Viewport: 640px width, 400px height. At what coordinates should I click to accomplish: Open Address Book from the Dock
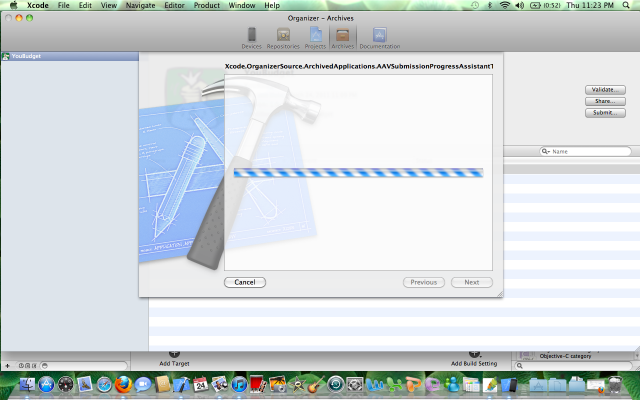tap(162, 384)
